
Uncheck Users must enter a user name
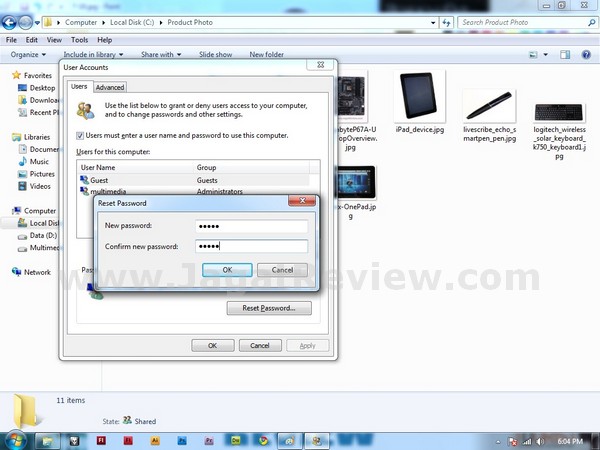point(81,135)
